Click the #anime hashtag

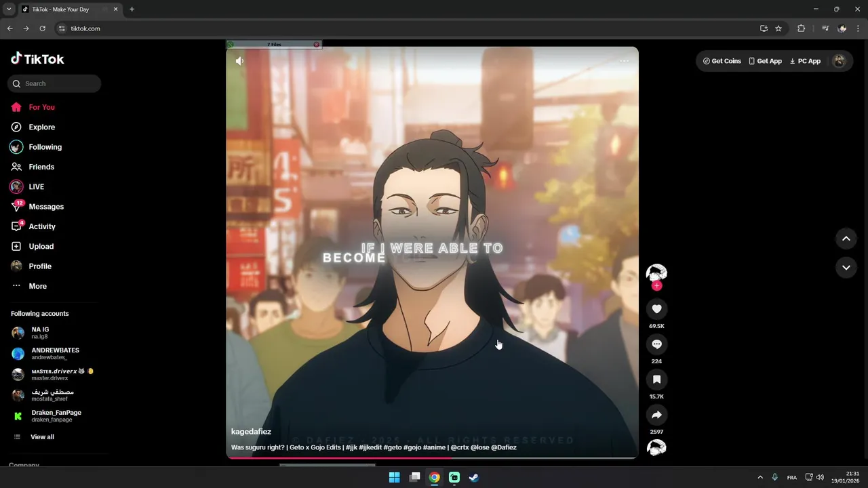coord(434,447)
